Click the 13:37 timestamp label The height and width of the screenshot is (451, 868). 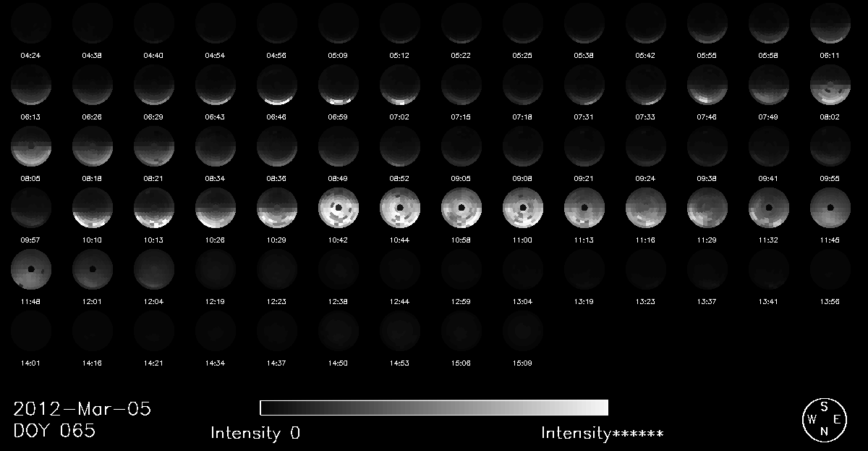pos(707,301)
